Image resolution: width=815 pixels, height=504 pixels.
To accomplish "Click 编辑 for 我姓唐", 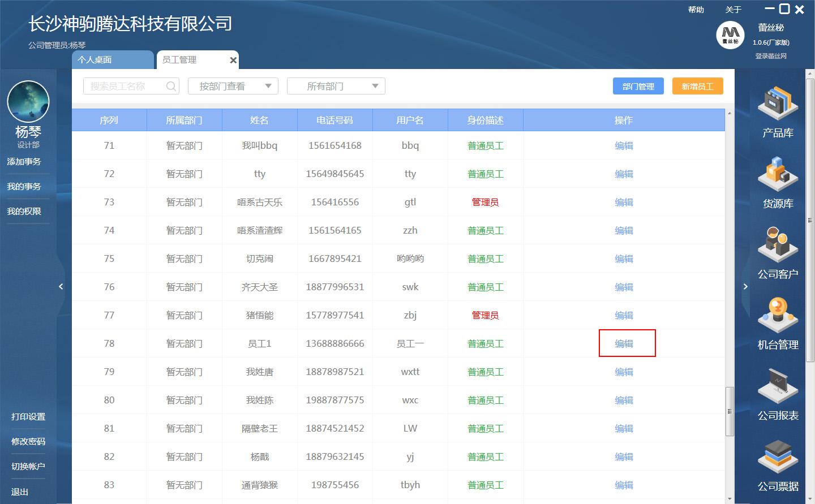I will [624, 372].
